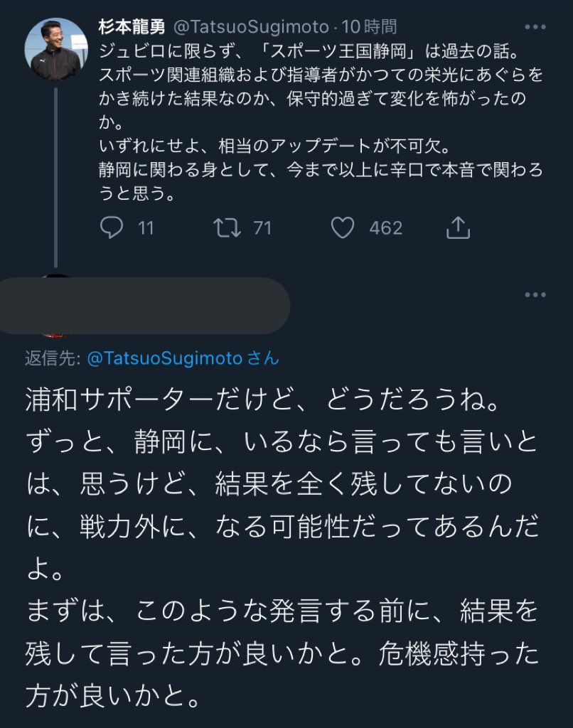Screen dimensions: 573x728
Task: Open the reply starting with 浦和サポーターだけど
Action: click(282, 547)
